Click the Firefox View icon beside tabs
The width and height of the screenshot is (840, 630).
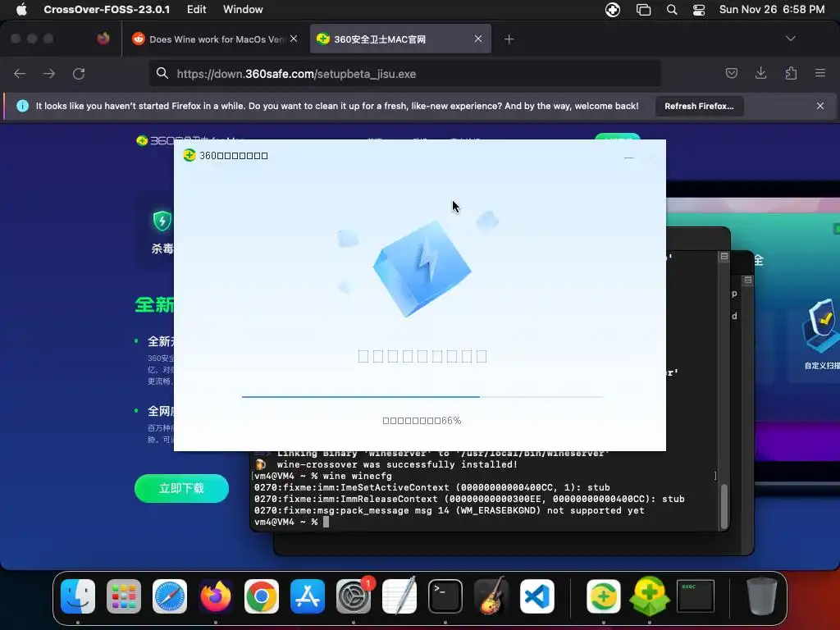(x=103, y=39)
